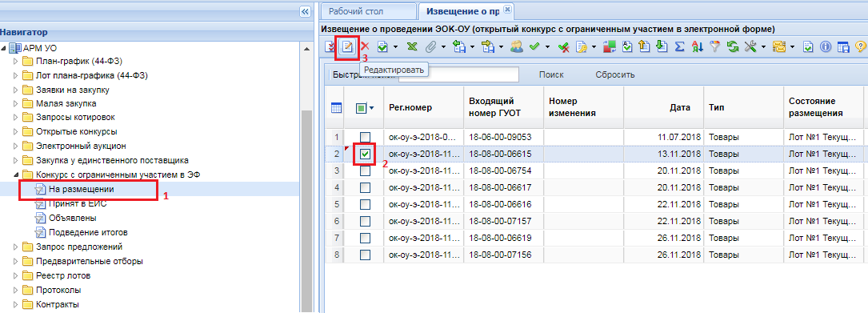Click the grid columns icon in table header

(x=335, y=108)
